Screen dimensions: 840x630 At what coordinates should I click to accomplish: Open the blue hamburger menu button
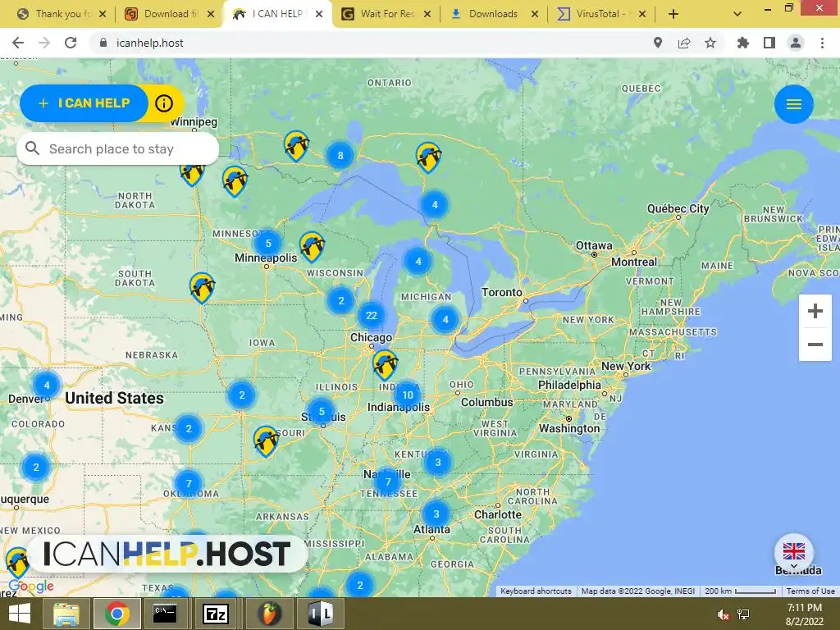pyautogui.click(x=793, y=104)
